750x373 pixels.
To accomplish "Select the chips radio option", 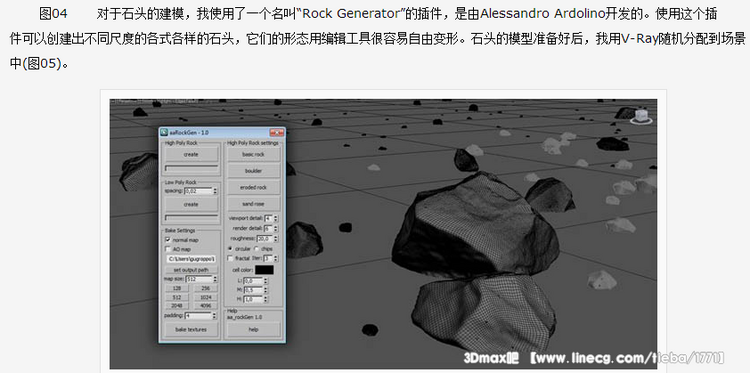I will tap(256, 249).
